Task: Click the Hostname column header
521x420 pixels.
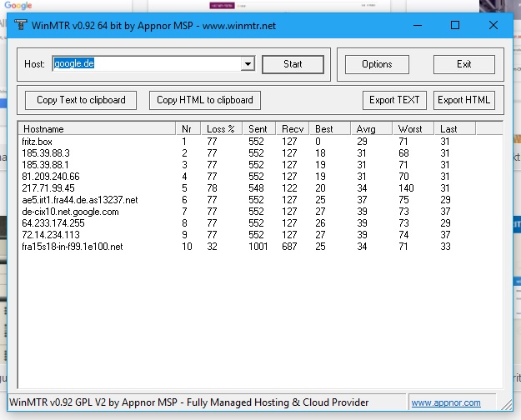Action: pyautogui.click(x=97, y=128)
